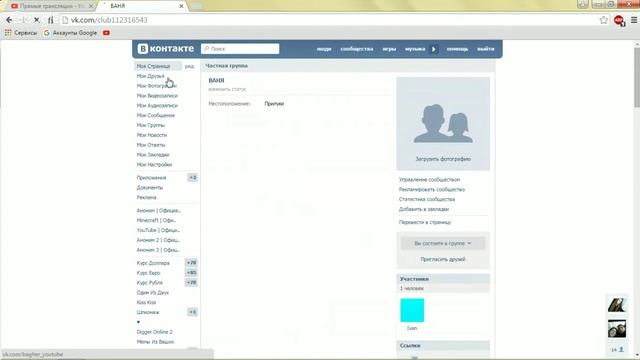Screen dimensions: 640x360
Task: Open the Аноним 2 group link in sidebar
Action: click(x=158, y=240)
